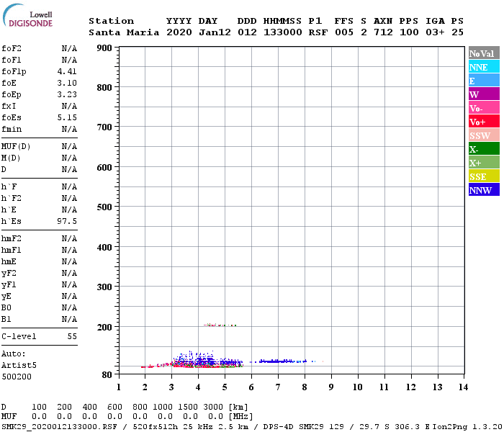
Task: Click the foEp value 3.23
Action: (67, 94)
